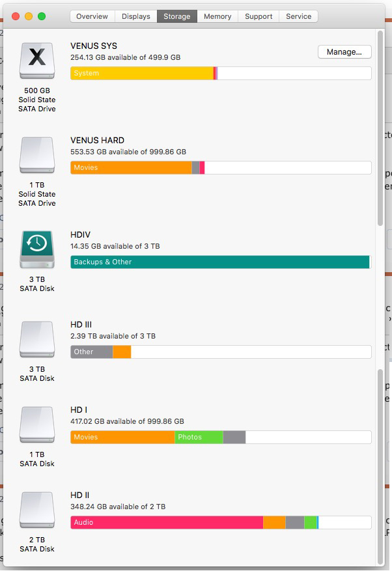This screenshot has height=571, width=392.
Task: Click the HDIV Time Machine disk icon
Action: pyautogui.click(x=37, y=249)
